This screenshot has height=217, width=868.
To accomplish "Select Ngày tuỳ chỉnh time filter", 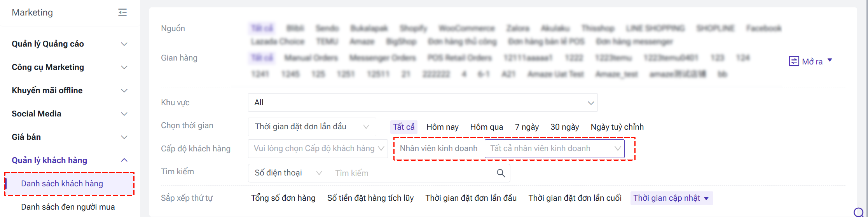I will point(617,127).
